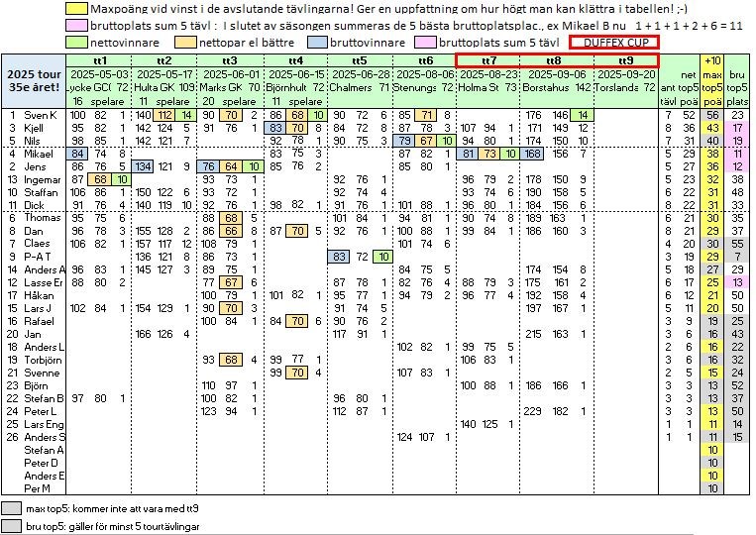Select the 2025 tour 35e året title cell
Screen dimensions: 756x535
(x=33, y=81)
